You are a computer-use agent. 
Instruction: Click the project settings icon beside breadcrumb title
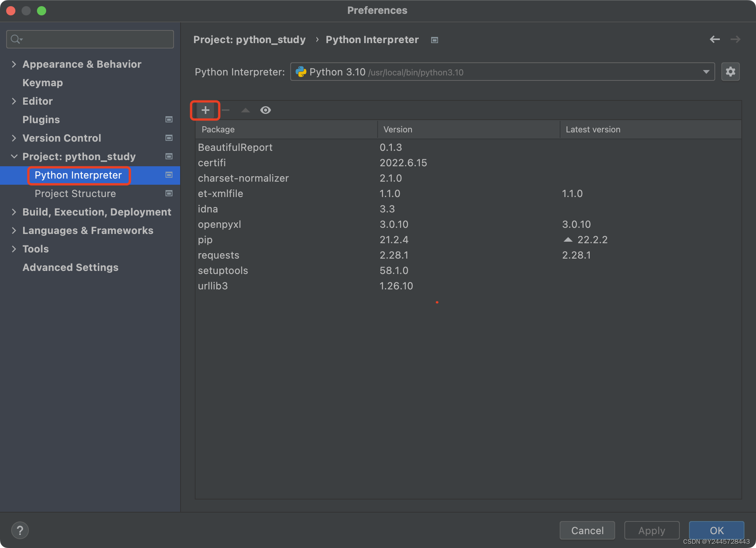coord(435,40)
